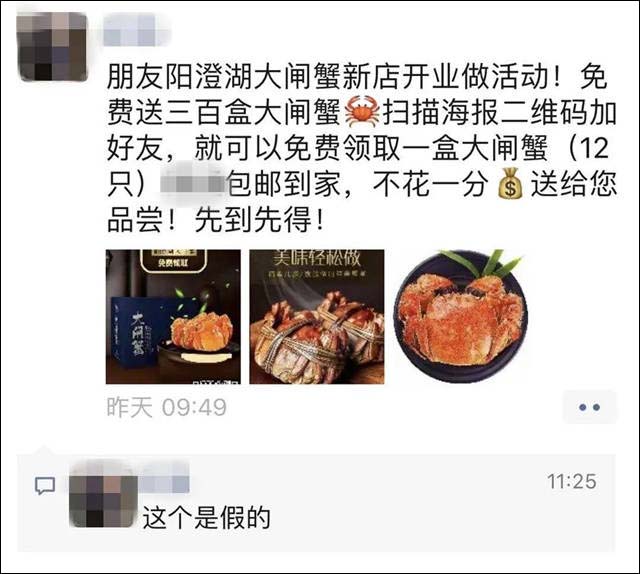Click the 昨天 09:49 post timestamp
The height and width of the screenshot is (574, 640).
[167, 407]
